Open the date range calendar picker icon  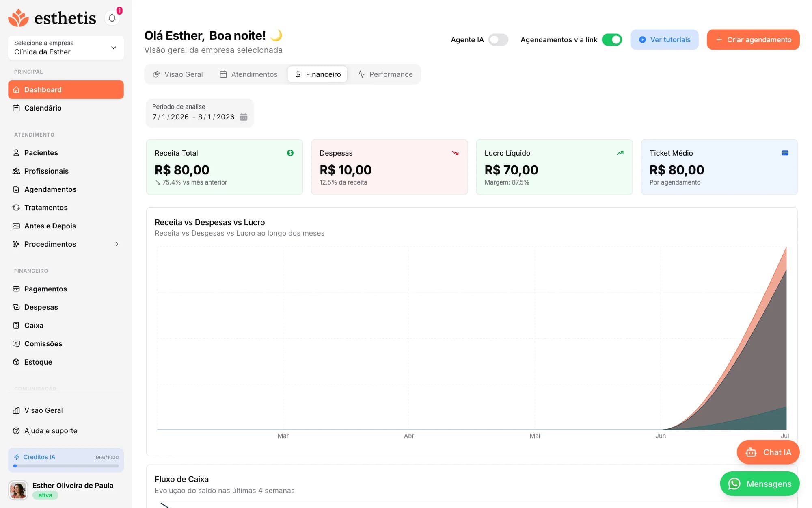[244, 117]
